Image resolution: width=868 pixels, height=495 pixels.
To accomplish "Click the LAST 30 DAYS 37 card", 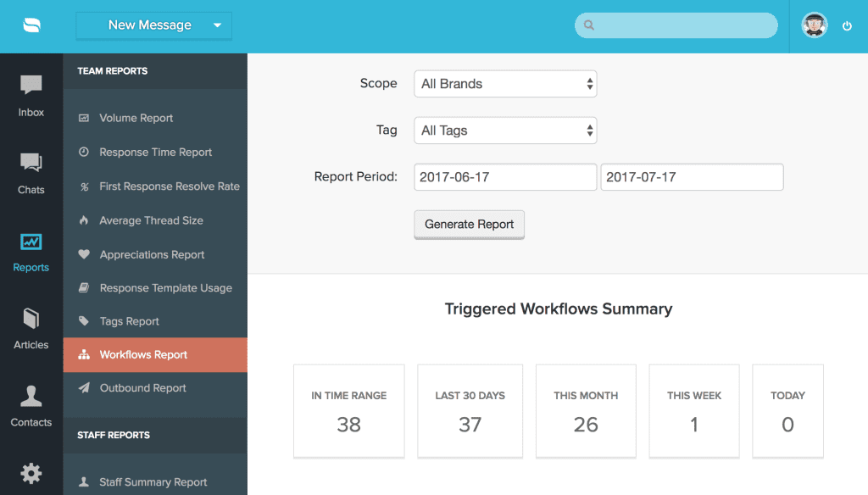I will 470,411.
